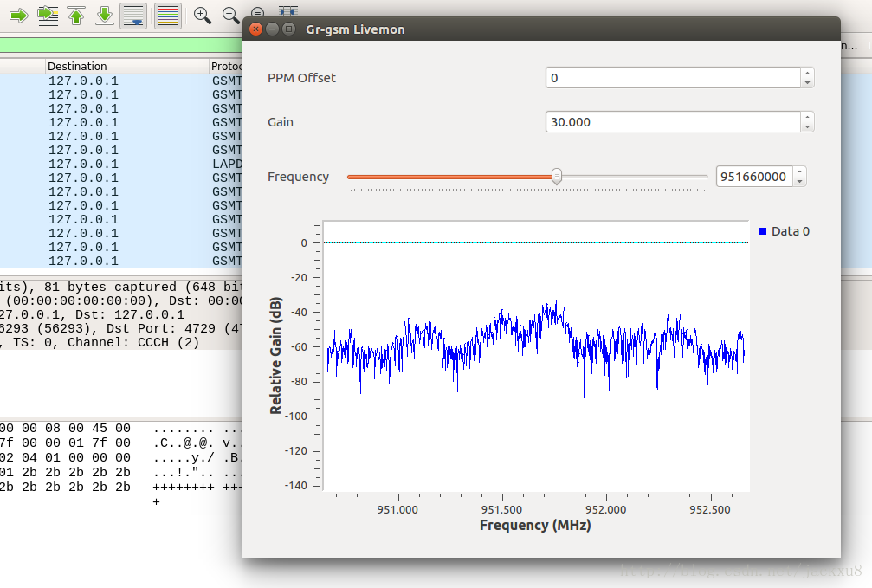Expand the UDP line 'Dst Port: 4729'

tap(121, 329)
